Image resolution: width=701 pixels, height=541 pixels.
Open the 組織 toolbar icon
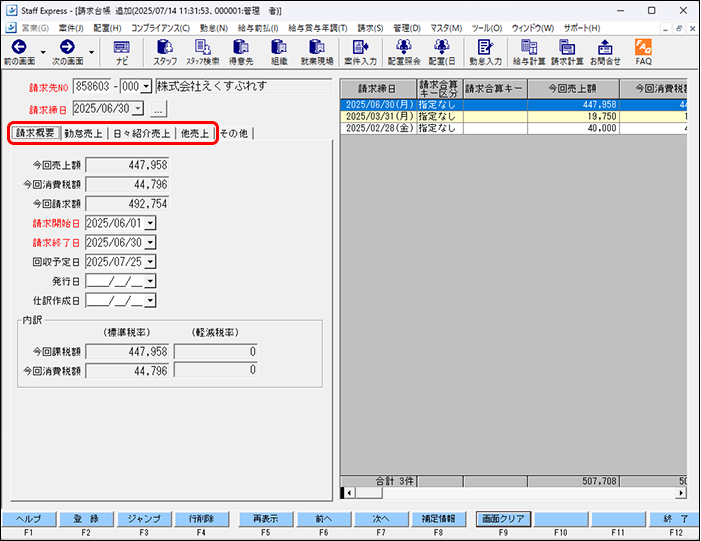279,52
